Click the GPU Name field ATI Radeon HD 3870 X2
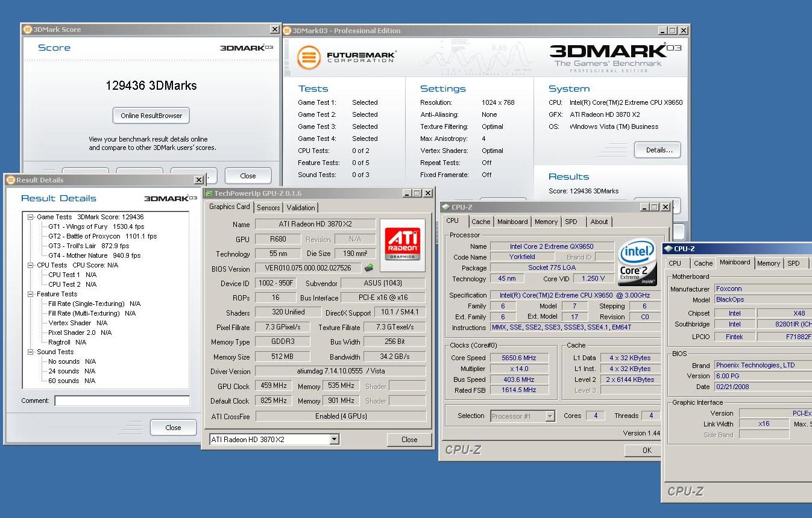This screenshot has width=812, height=518. point(315,224)
